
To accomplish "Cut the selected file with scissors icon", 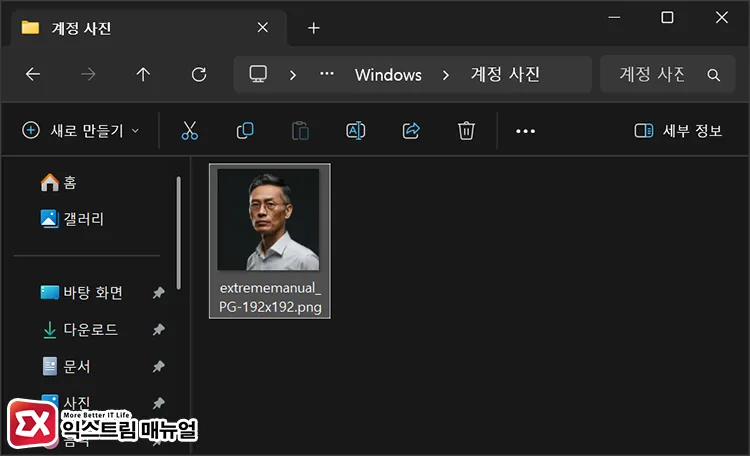I will click(189, 130).
